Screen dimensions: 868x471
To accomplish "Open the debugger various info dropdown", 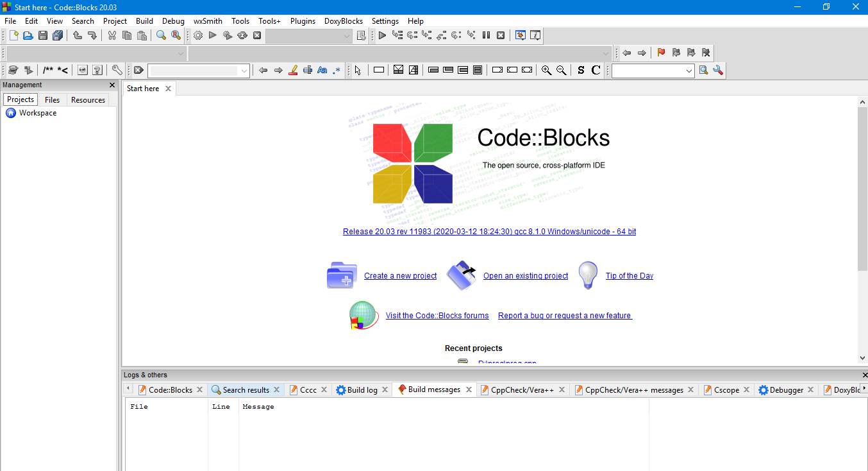I will [x=535, y=35].
